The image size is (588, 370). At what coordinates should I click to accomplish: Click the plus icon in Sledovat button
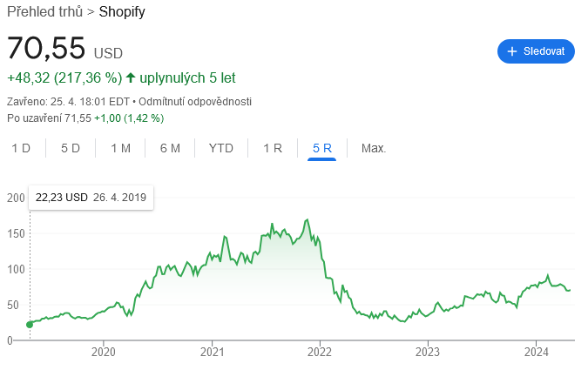pos(512,51)
